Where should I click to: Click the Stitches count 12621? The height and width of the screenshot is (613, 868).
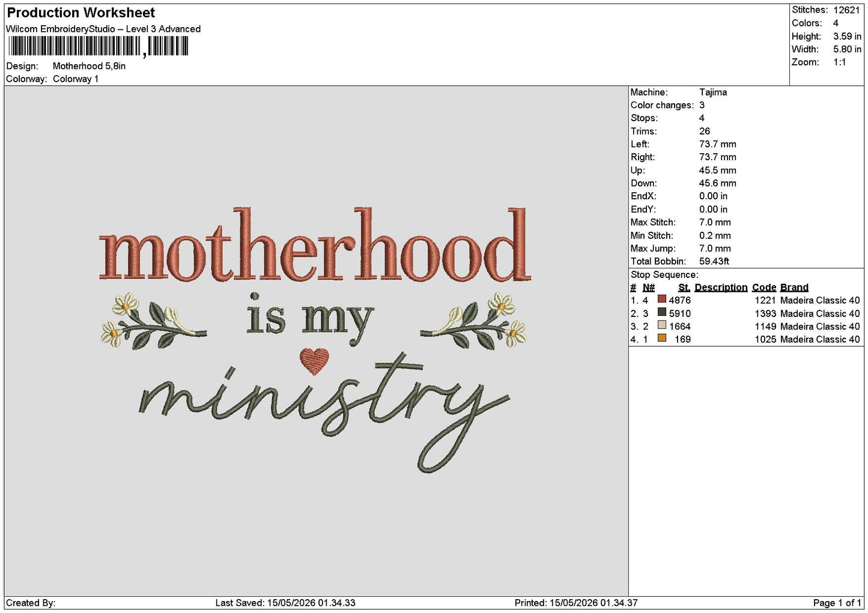click(x=846, y=10)
